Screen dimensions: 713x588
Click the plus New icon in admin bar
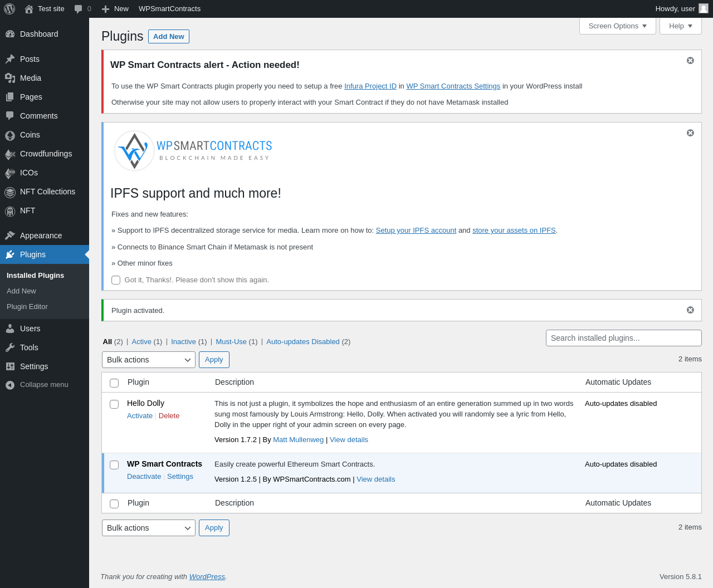pos(105,9)
